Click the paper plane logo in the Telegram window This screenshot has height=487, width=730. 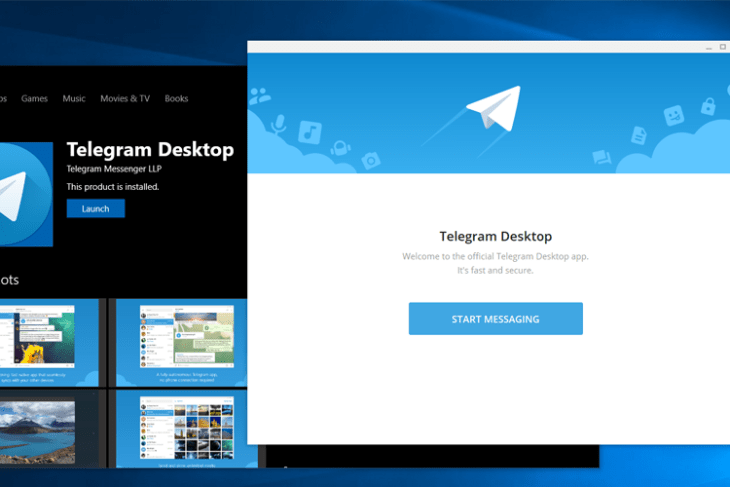(x=494, y=108)
